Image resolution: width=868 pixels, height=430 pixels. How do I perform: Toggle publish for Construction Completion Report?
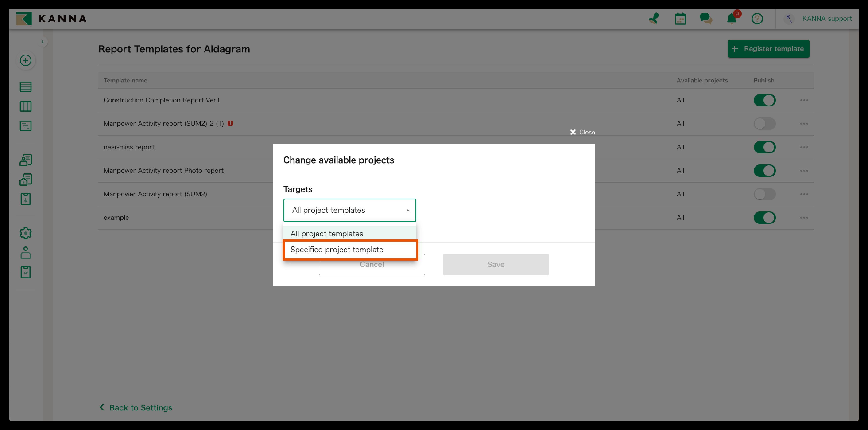tap(764, 100)
